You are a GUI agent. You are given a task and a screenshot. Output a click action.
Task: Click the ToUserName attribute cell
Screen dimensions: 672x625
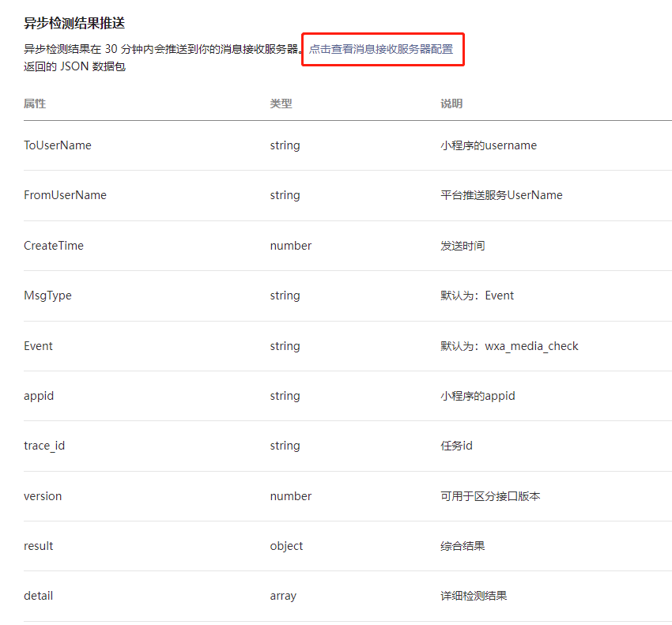[x=58, y=145]
